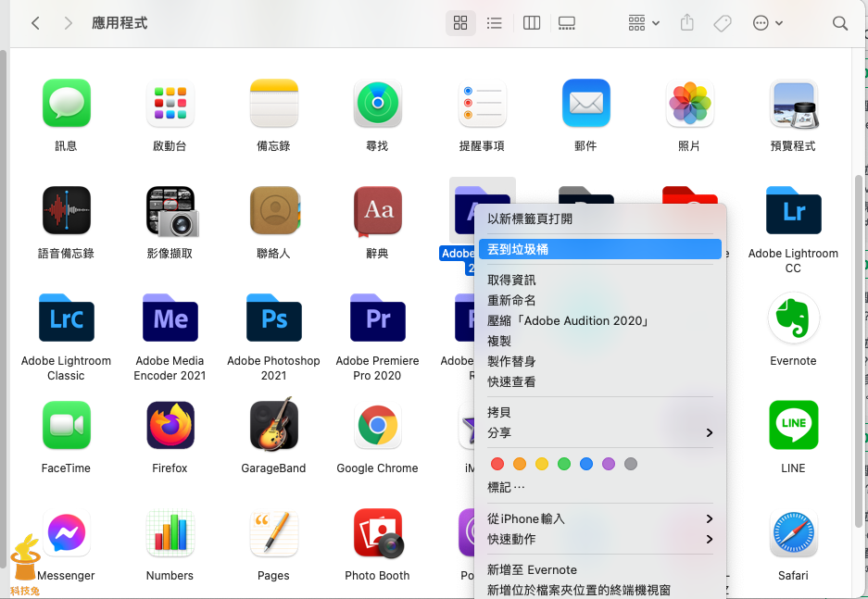
Task: Select the Adobe Media Encoder 2021 folder
Action: tap(170, 318)
